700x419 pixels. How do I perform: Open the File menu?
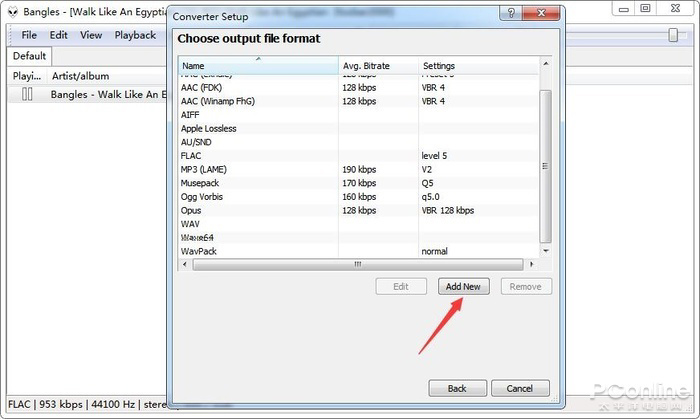click(29, 35)
